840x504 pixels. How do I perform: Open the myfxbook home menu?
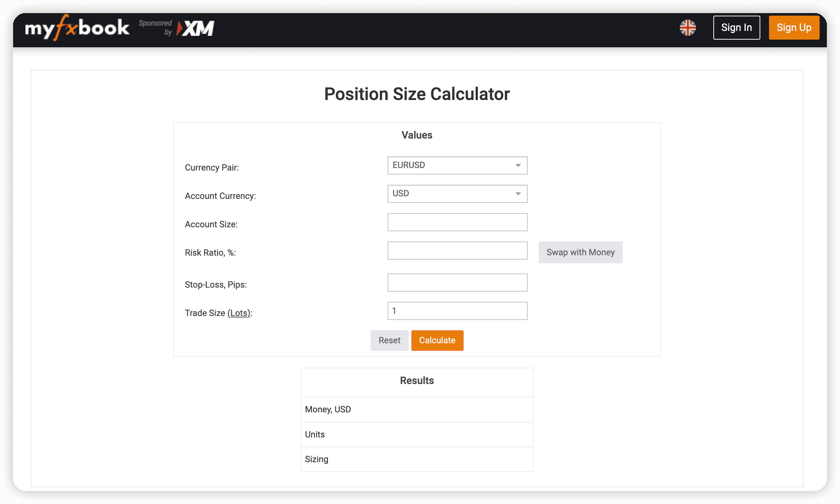pyautogui.click(x=76, y=27)
